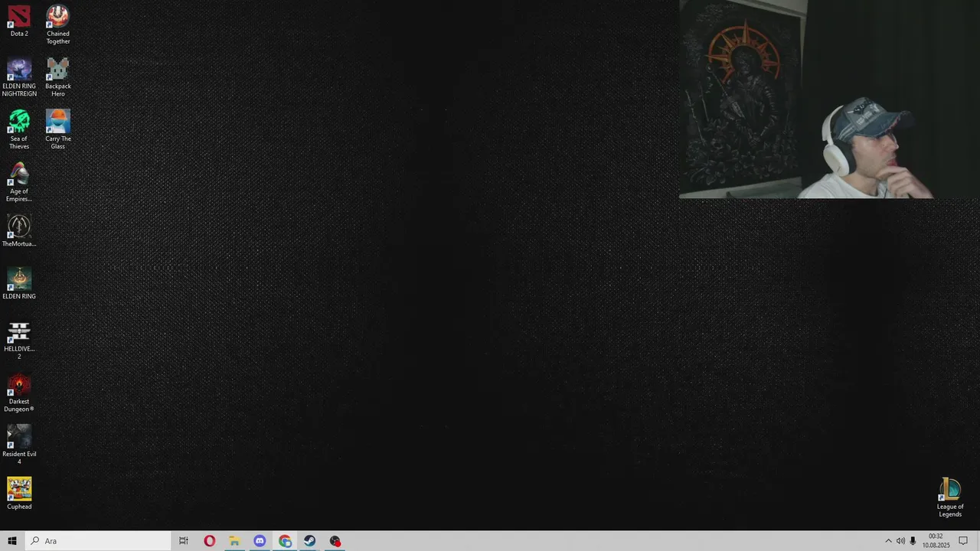The height and width of the screenshot is (551, 980).
Task: Select the ELDEN RING desktop icon
Action: (x=19, y=284)
